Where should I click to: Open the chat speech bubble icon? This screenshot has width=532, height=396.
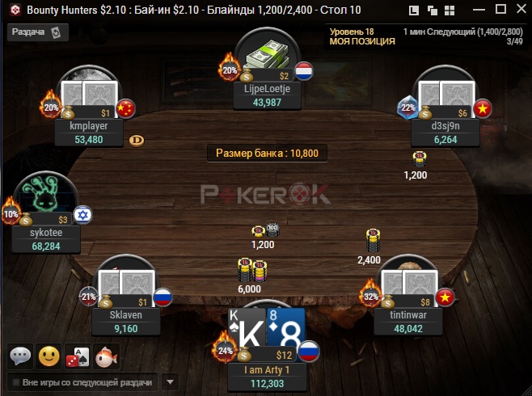tap(20, 356)
